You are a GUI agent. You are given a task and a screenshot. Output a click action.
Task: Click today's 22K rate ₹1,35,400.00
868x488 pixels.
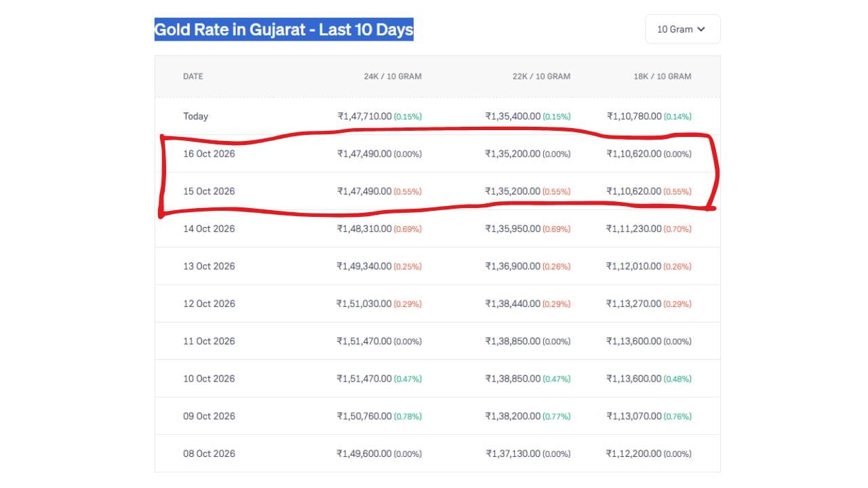[513, 117]
